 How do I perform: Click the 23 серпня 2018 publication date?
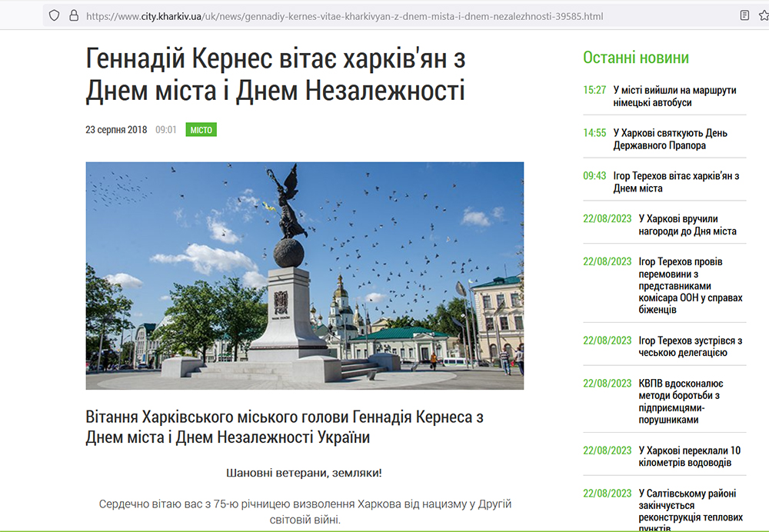[116, 130]
